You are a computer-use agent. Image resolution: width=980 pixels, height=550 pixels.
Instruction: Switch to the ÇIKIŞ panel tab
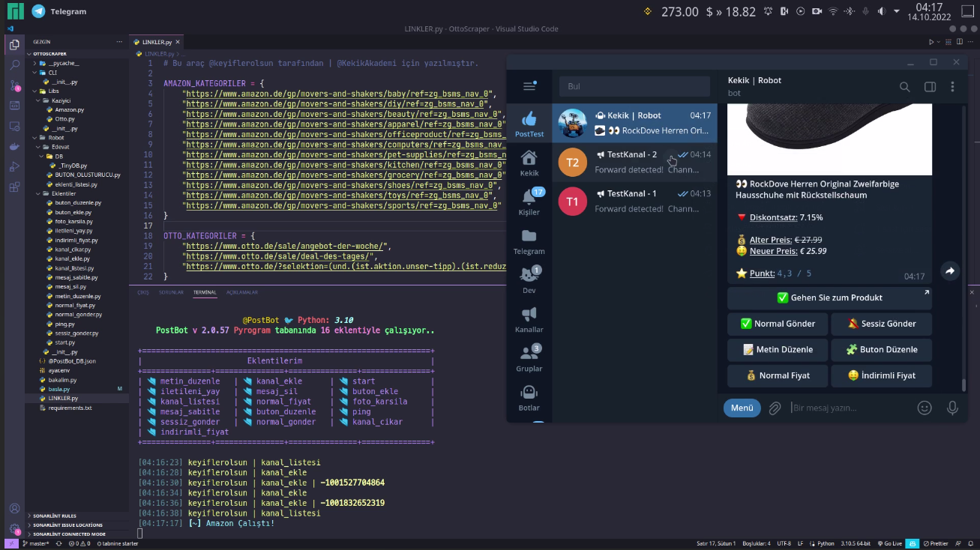coord(142,292)
